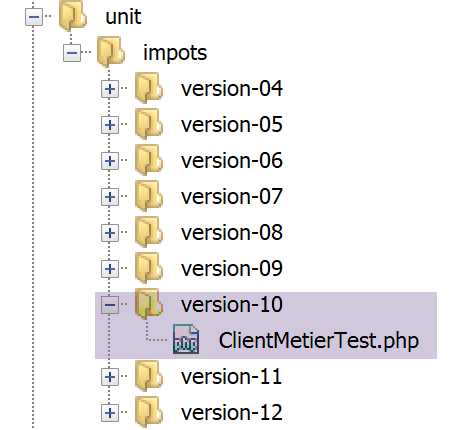This screenshot has width=459, height=430.
Task: Select the version-11 label
Action: tap(232, 376)
